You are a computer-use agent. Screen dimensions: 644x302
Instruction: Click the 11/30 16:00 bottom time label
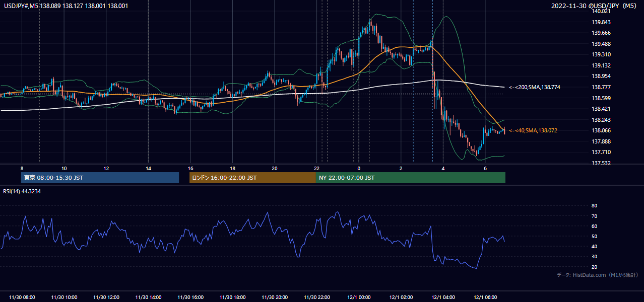tap(190, 297)
